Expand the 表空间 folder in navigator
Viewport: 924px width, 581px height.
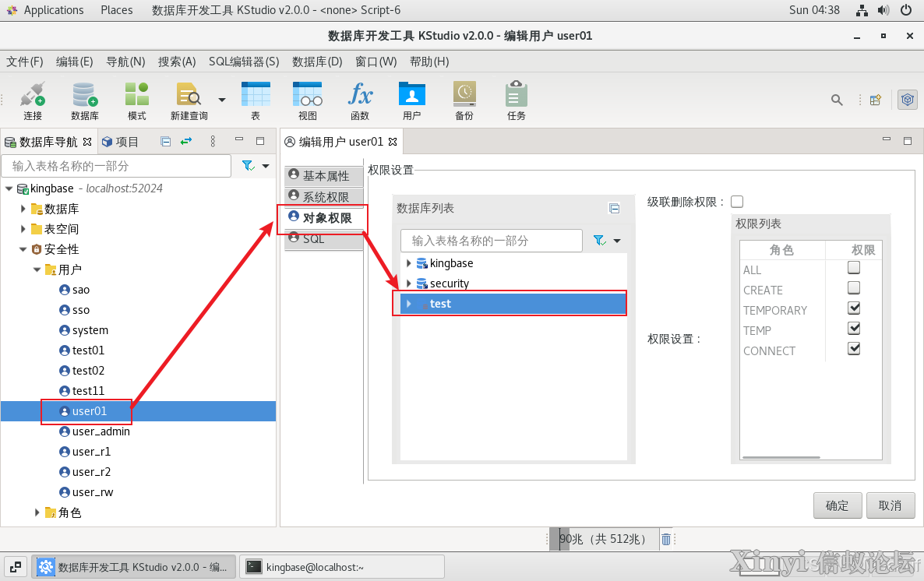tap(23, 229)
